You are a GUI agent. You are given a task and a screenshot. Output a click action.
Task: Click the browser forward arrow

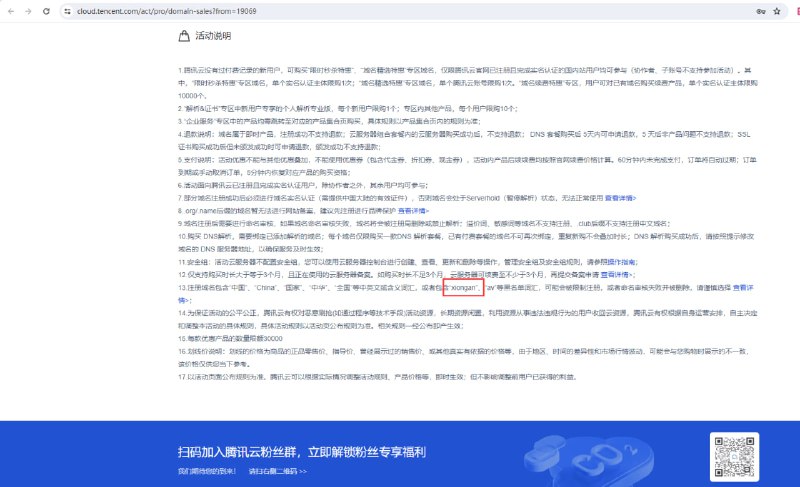28,11
